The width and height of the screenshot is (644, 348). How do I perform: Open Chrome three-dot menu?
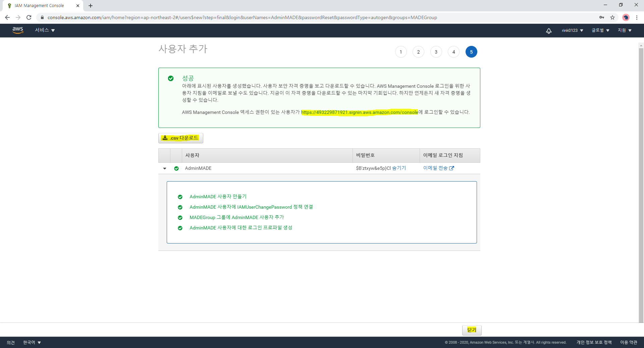[637, 17]
